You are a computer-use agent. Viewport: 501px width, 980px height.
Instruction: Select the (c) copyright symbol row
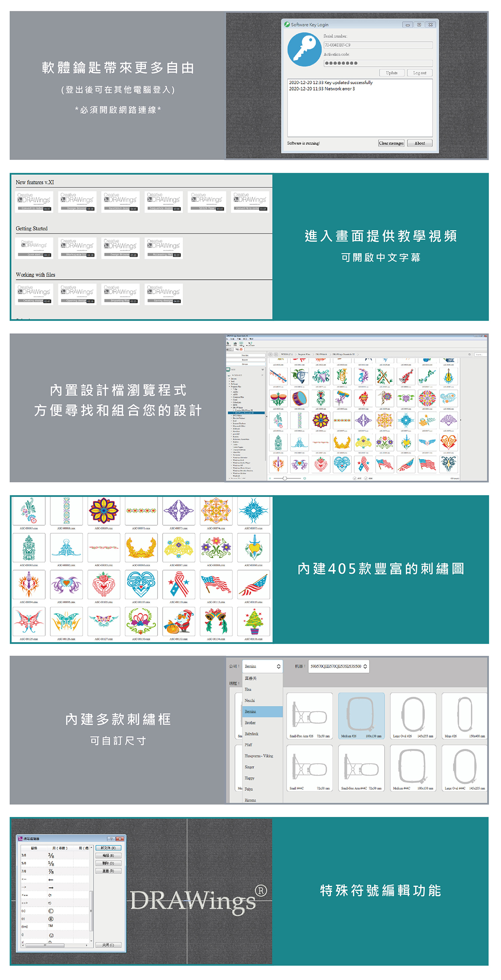coord(55,911)
